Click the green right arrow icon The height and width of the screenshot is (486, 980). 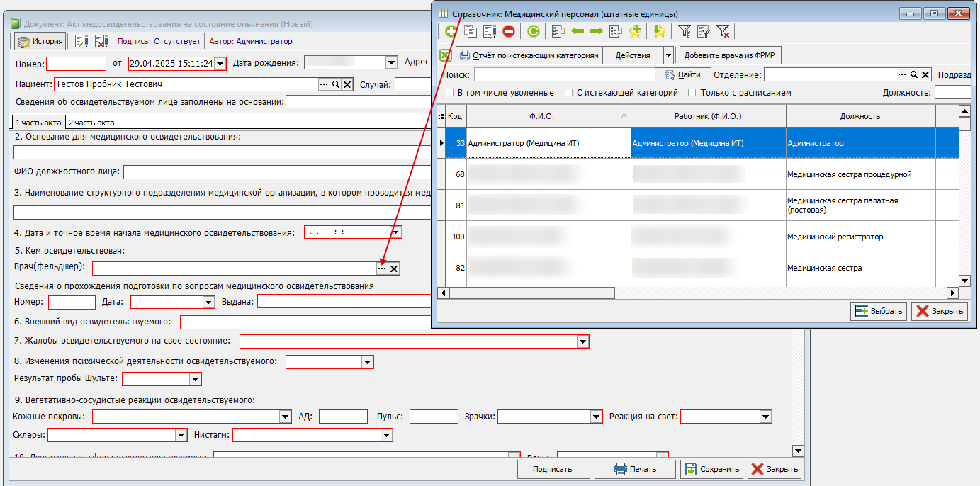click(596, 31)
